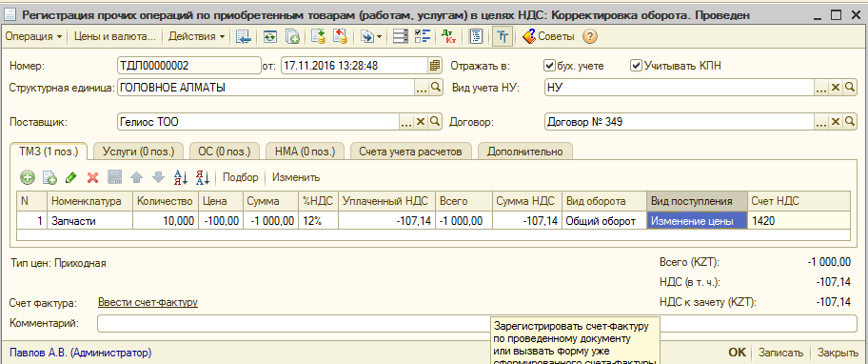This screenshot has height=364, width=868.
Task: Clear the Договор field
Action: 836,121
